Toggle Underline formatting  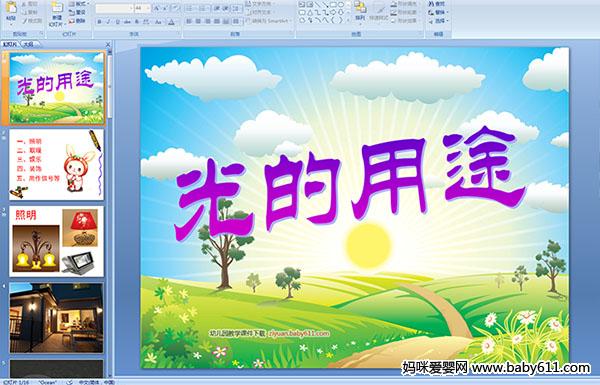[x=118, y=22]
